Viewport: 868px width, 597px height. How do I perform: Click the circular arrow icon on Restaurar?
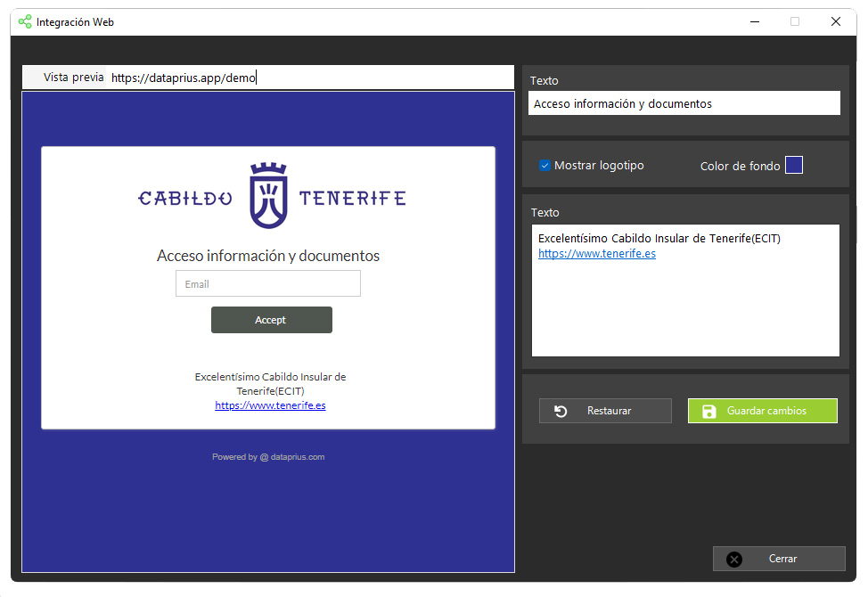(x=561, y=411)
